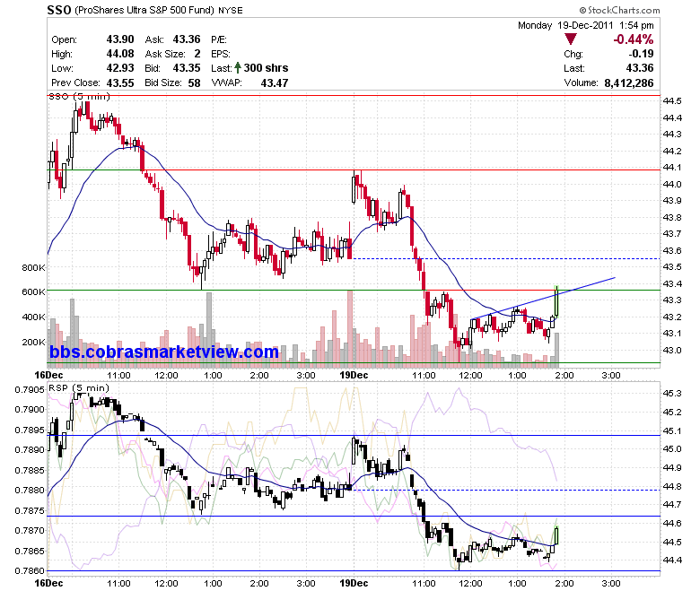This screenshot has height=591, width=700.
Task: Click the 19Dec date label under upper chart
Action: coord(354,375)
